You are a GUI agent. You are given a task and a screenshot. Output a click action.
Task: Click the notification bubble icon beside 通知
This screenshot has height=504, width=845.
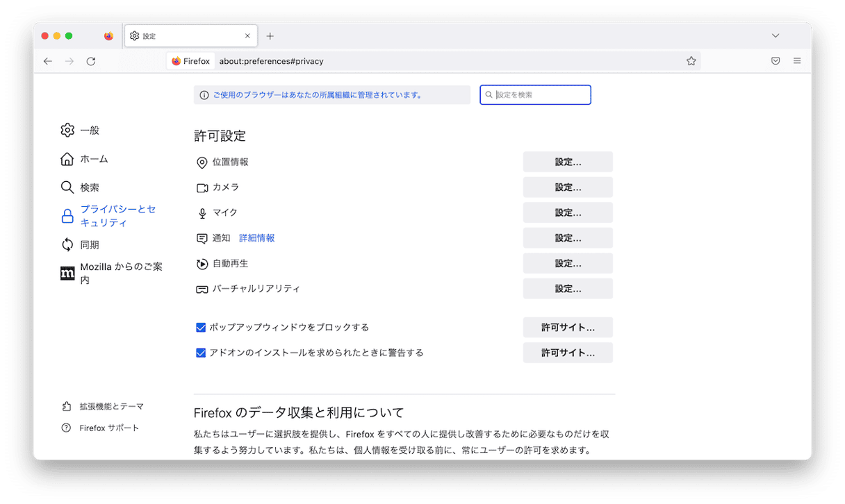[202, 239]
